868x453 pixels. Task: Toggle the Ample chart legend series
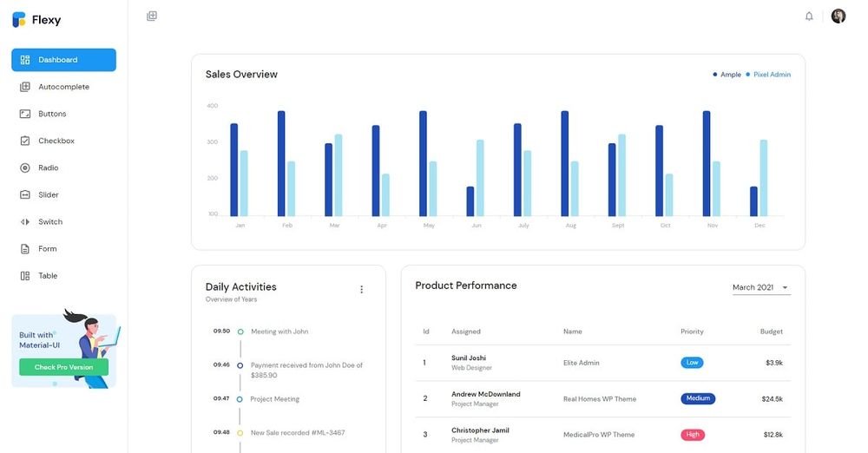point(727,75)
